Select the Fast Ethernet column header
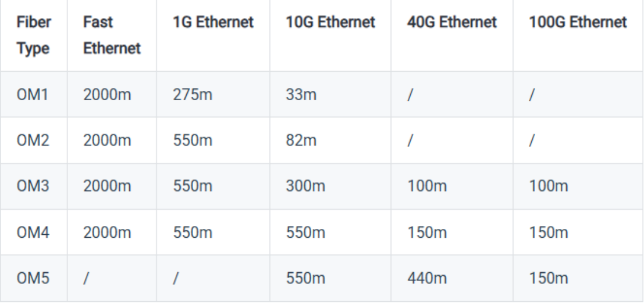 coord(112,35)
